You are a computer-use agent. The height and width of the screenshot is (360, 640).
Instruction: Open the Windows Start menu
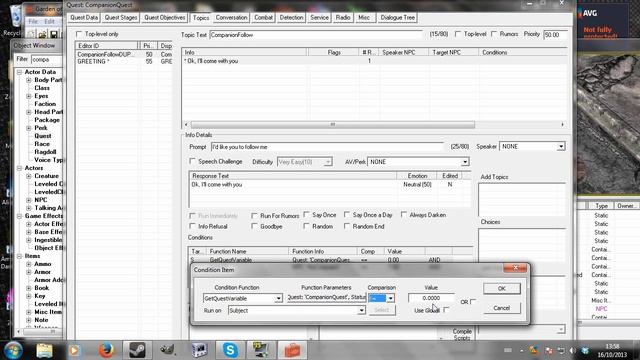tap(13, 350)
